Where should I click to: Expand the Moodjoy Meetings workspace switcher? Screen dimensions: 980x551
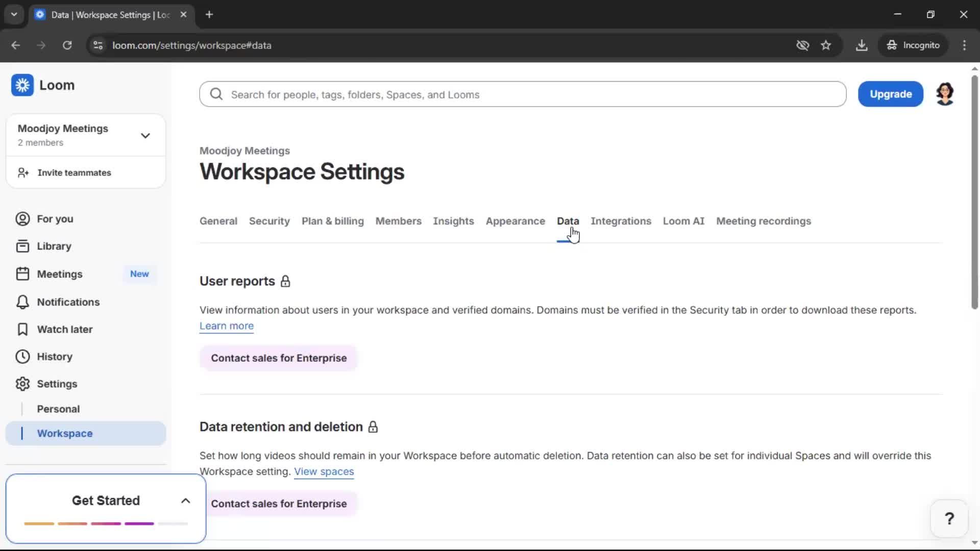pos(145,135)
